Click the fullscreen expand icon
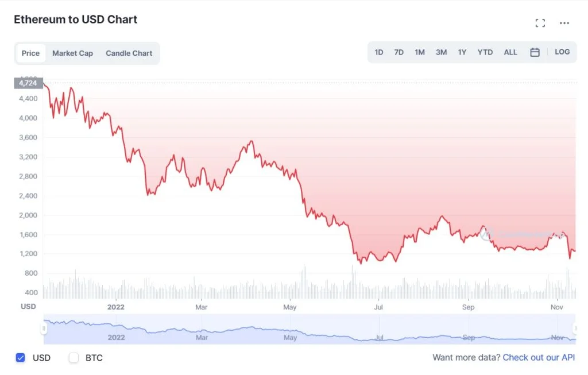 (540, 23)
